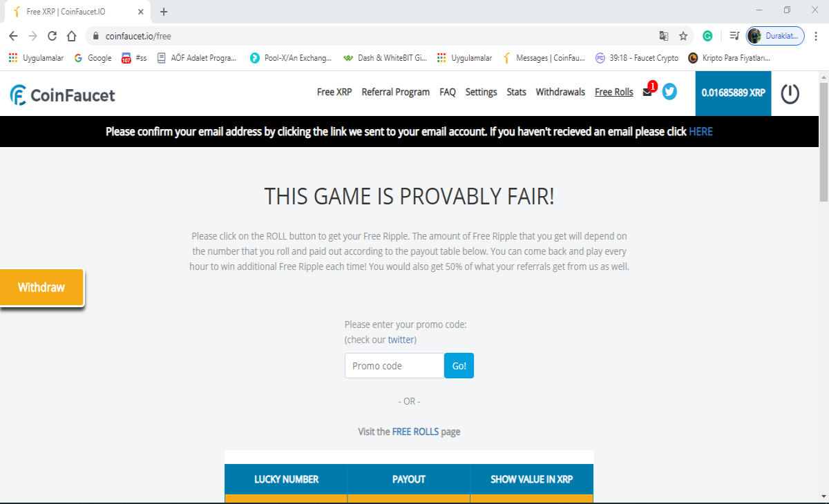Focus the Promo code input field

[394, 366]
